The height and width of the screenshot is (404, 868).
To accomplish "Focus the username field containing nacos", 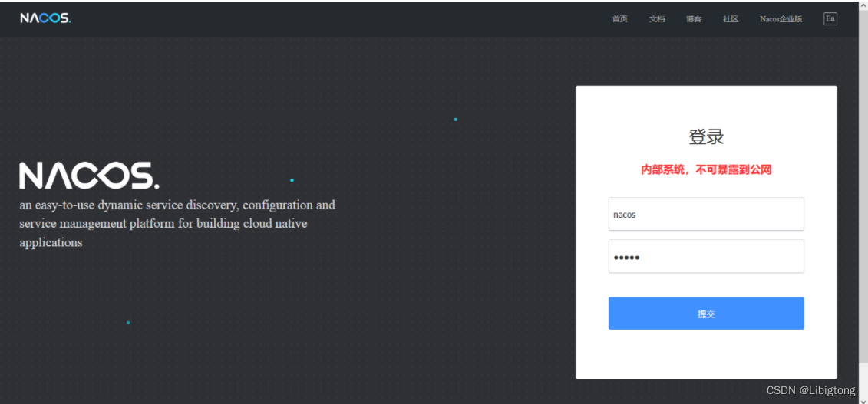I will pos(706,214).
